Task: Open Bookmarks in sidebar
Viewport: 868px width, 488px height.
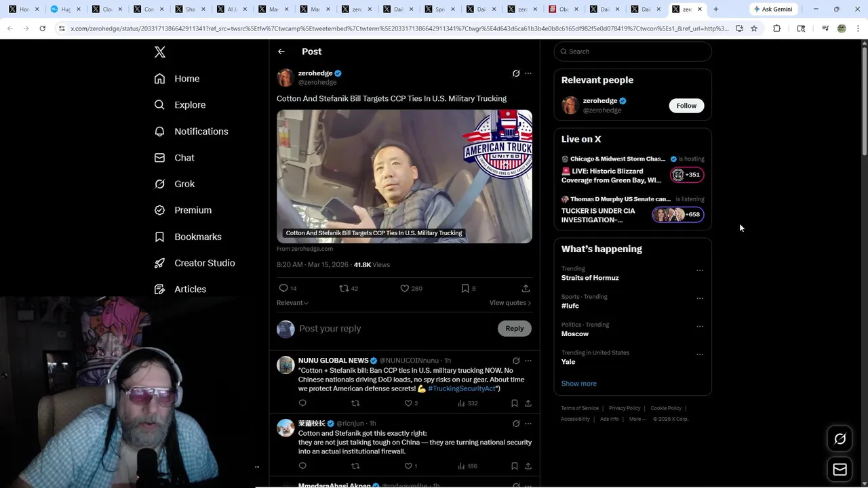Action: [189, 237]
